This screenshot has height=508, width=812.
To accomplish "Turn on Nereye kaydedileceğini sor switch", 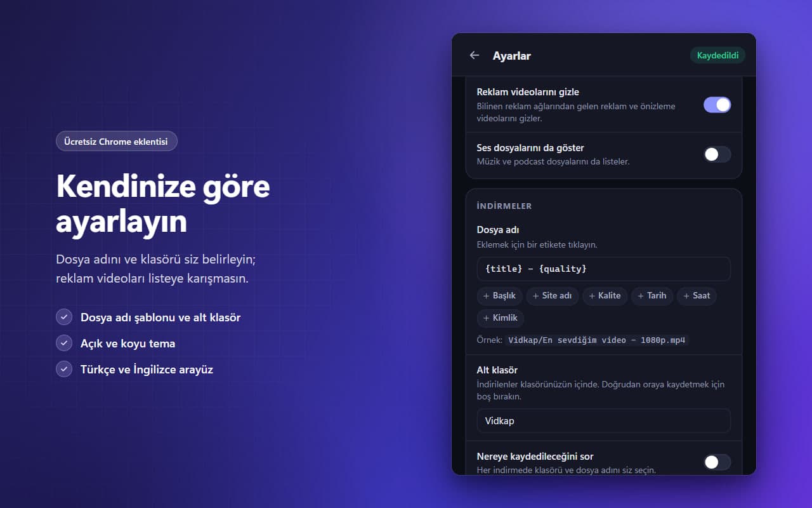I will [x=717, y=462].
